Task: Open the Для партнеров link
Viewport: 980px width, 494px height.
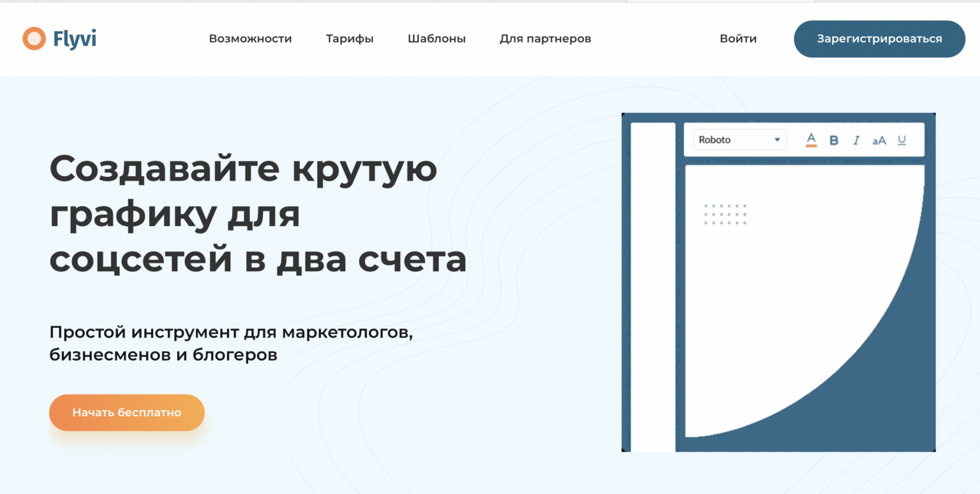Action: (x=545, y=39)
